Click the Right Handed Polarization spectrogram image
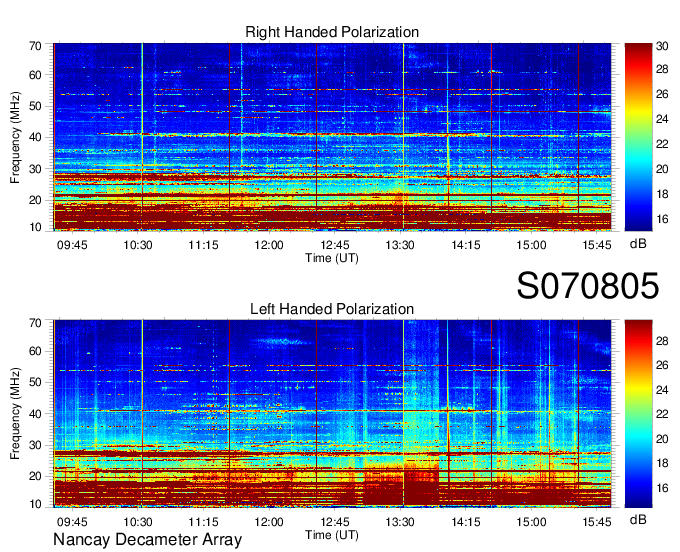The image size is (680, 552). [x=332, y=137]
